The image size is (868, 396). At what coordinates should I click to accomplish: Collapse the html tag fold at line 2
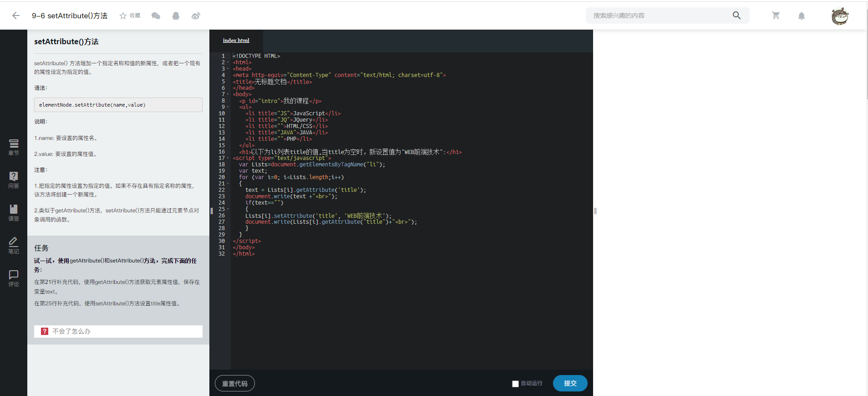pos(228,62)
